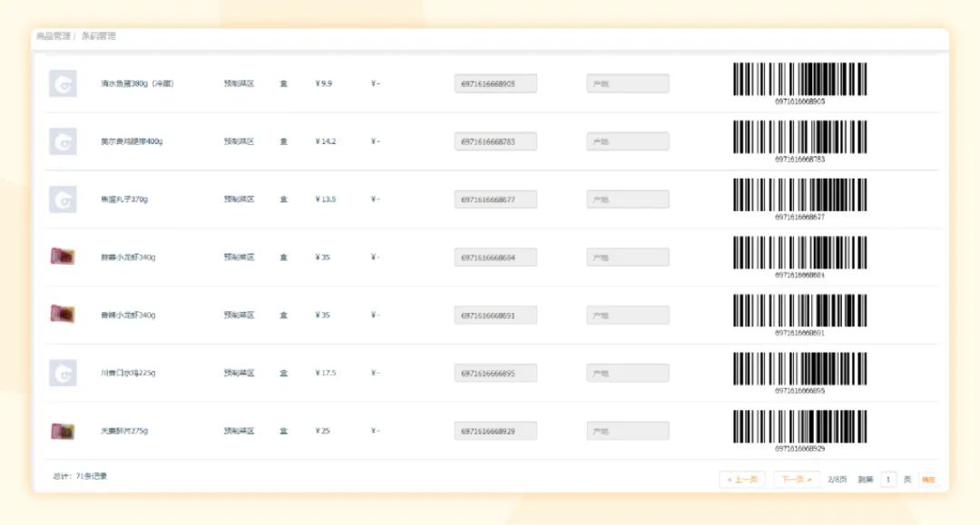Click the page number jump input box
The width and height of the screenshot is (980, 525).
coord(888,480)
